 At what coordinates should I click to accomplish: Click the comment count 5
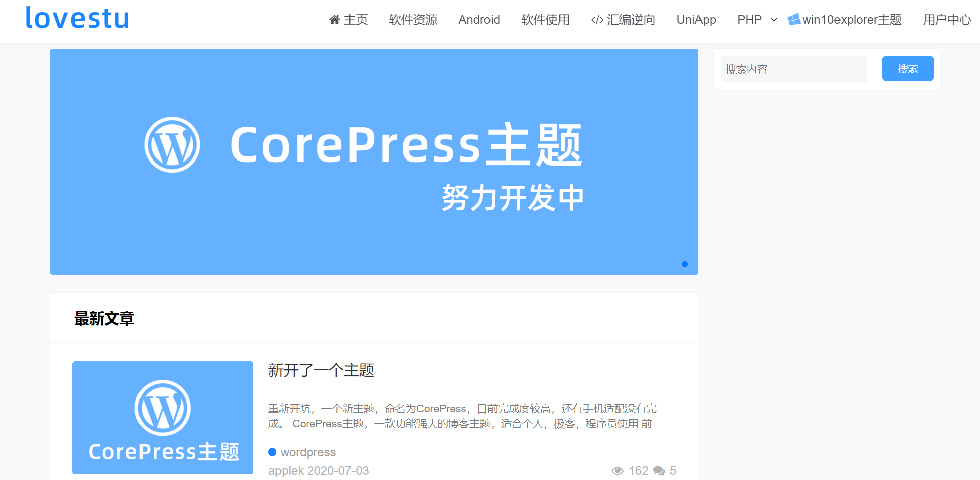[x=673, y=471]
